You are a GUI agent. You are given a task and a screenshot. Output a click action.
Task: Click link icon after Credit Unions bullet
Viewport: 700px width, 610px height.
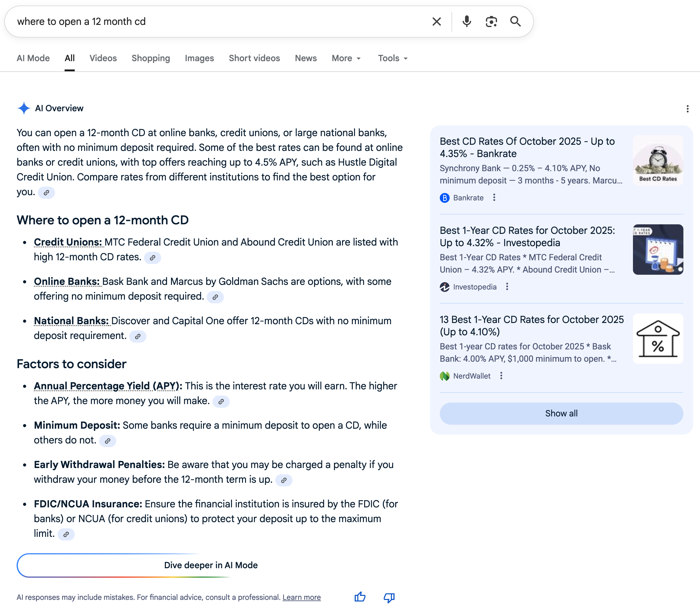pyautogui.click(x=153, y=258)
